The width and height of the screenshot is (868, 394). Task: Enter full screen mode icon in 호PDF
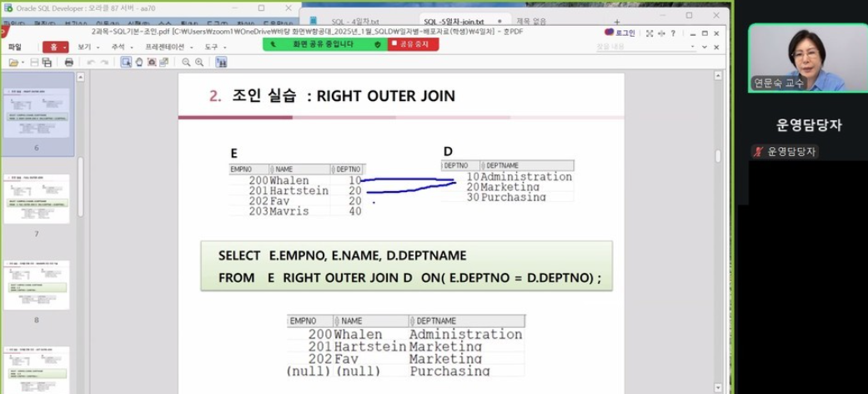click(x=650, y=33)
